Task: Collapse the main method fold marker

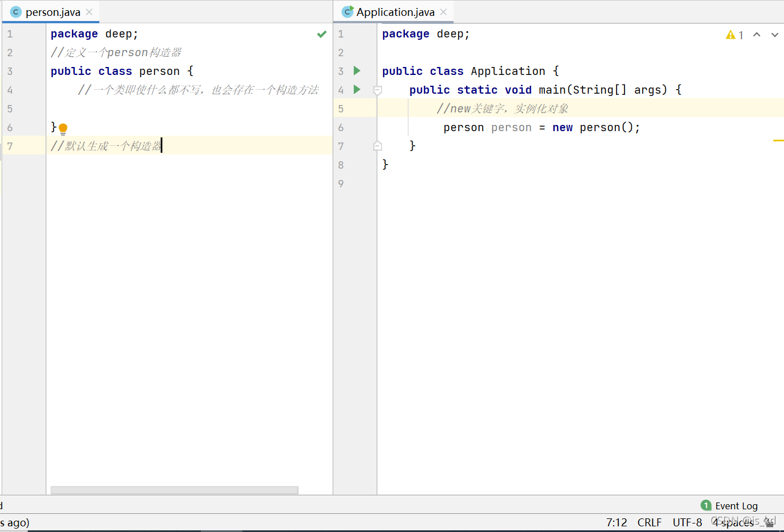Action: pos(378,90)
